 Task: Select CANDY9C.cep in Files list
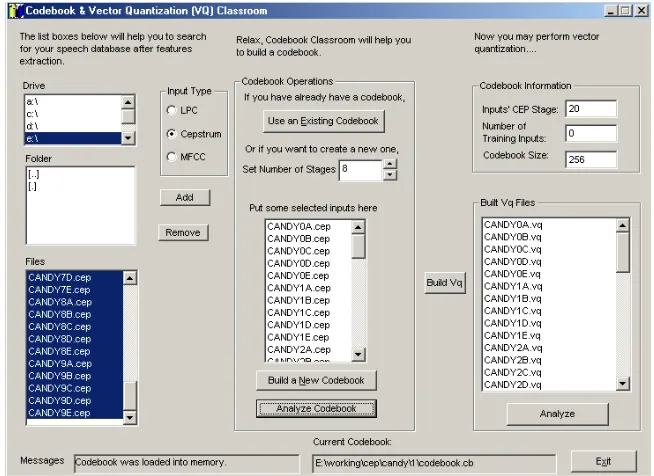pyautogui.click(x=75, y=388)
